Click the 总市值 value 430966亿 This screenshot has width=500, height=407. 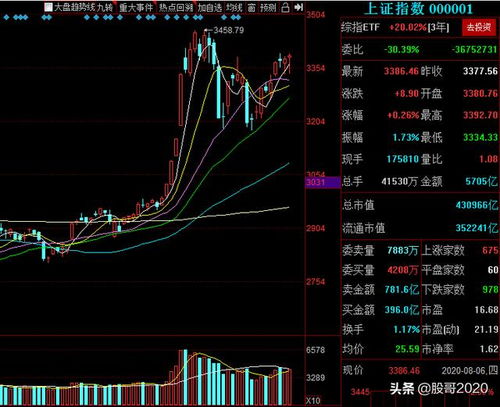pos(477,205)
